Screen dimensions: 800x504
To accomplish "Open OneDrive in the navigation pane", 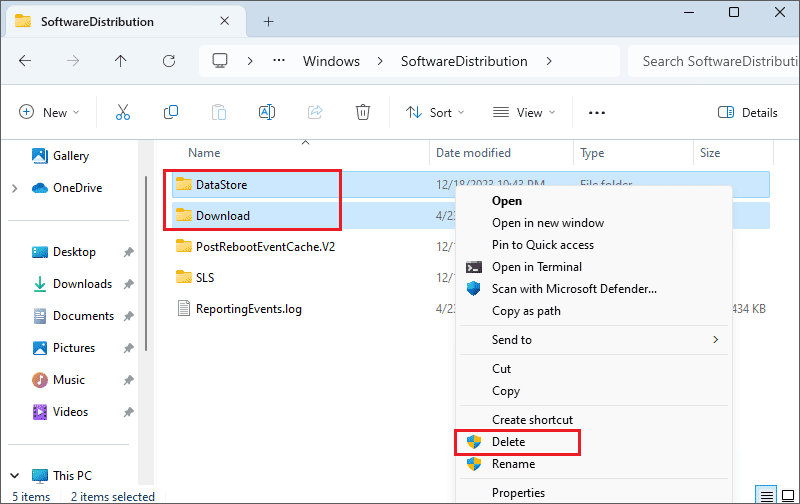I will tap(67, 188).
